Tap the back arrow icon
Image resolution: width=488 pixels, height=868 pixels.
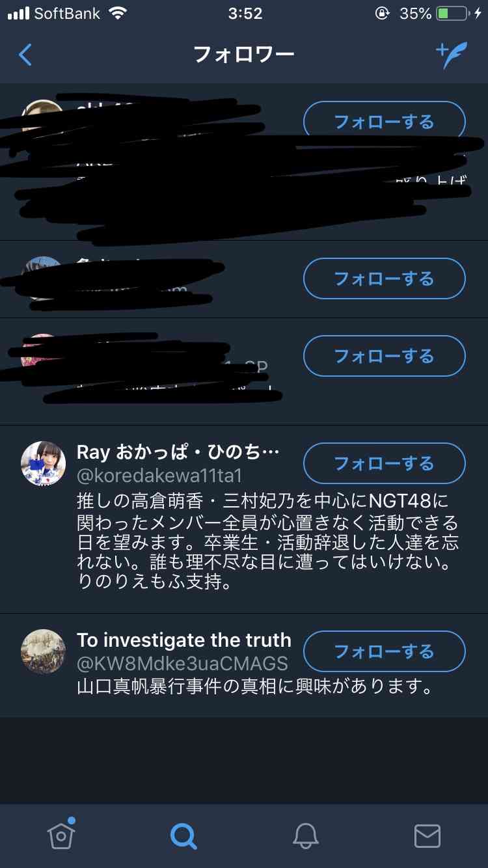pos(25,55)
